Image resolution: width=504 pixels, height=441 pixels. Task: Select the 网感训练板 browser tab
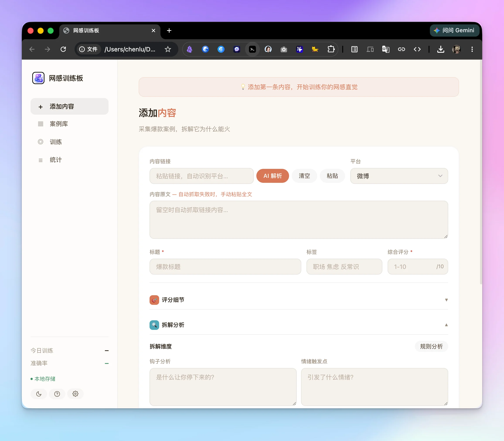tap(110, 31)
